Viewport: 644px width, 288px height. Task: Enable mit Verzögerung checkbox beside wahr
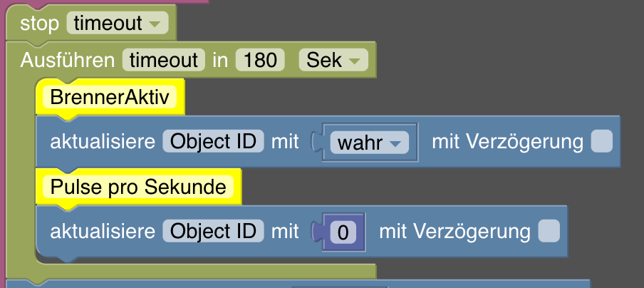point(602,141)
